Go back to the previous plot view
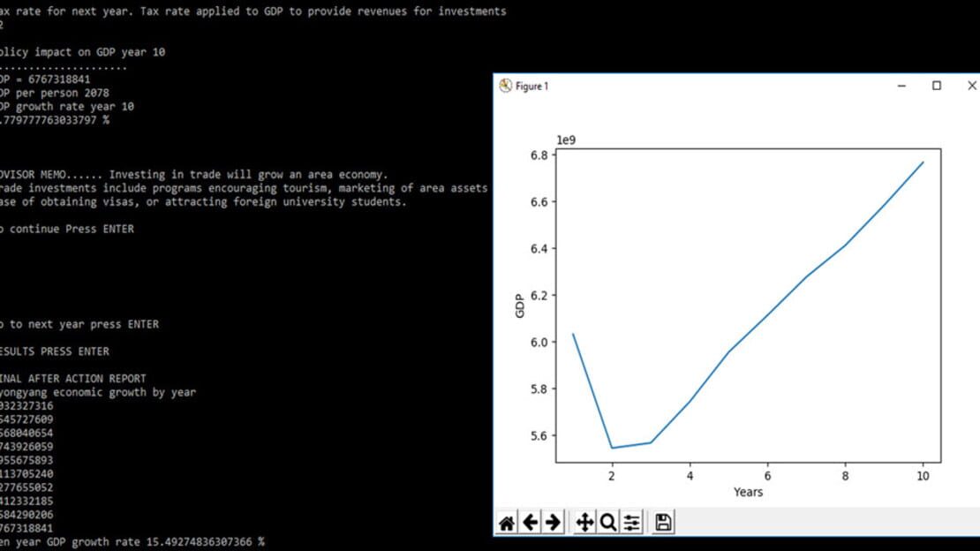Image resolution: width=980 pixels, height=551 pixels. (x=530, y=522)
